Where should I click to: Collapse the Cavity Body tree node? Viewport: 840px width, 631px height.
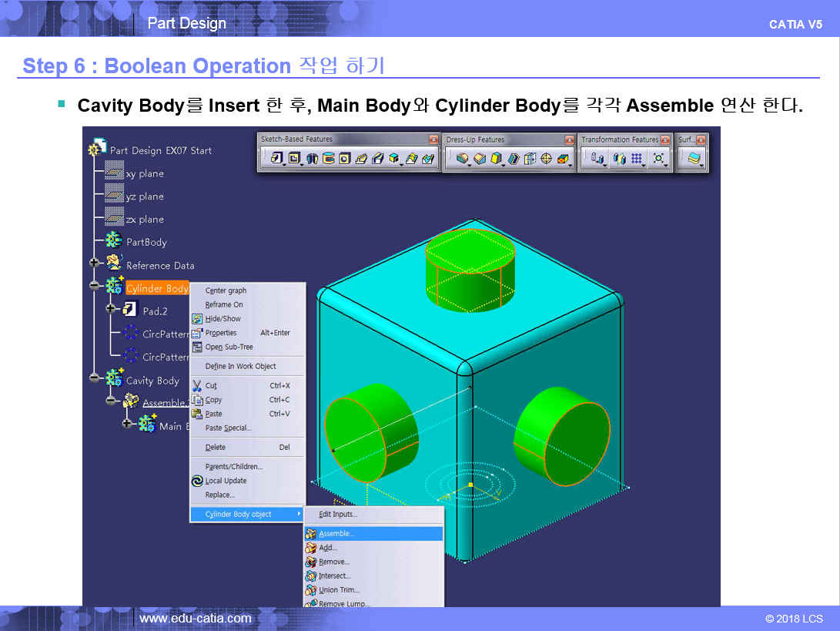[95, 378]
